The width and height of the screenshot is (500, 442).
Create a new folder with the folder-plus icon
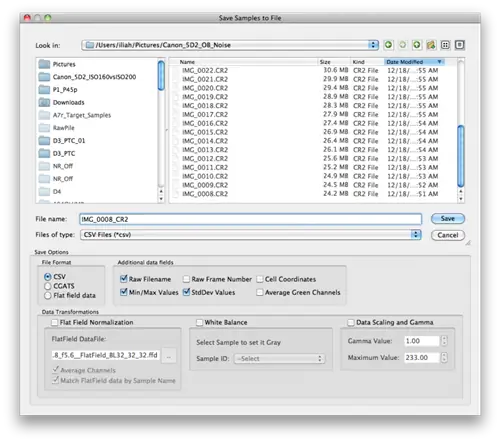point(431,45)
